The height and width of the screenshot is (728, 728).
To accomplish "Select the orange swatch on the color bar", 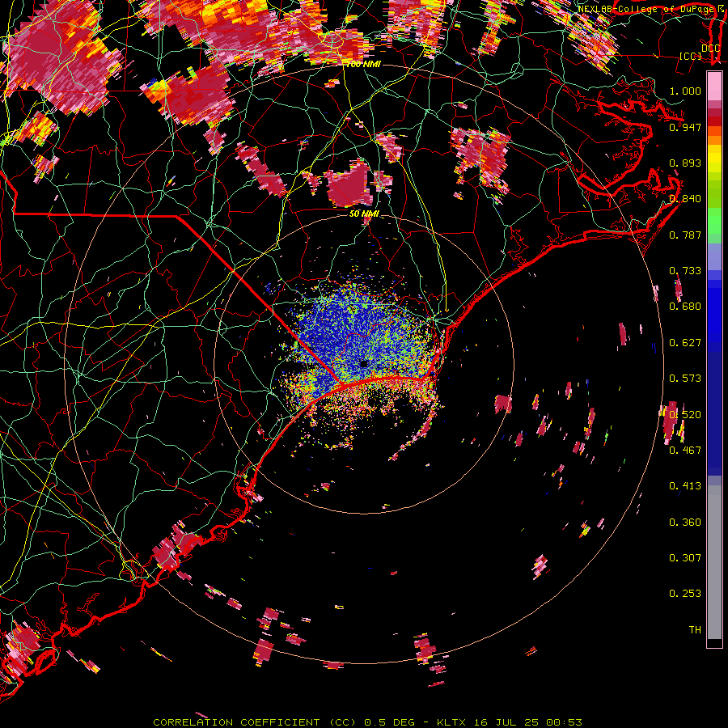I will tap(714, 140).
